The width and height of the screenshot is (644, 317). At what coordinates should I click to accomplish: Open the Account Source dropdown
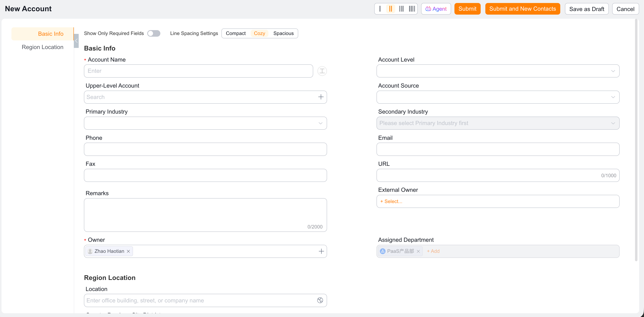click(498, 97)
